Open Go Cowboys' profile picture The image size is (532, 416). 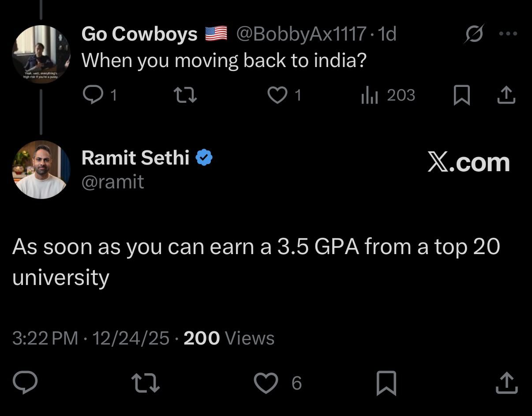pos(41,54)
